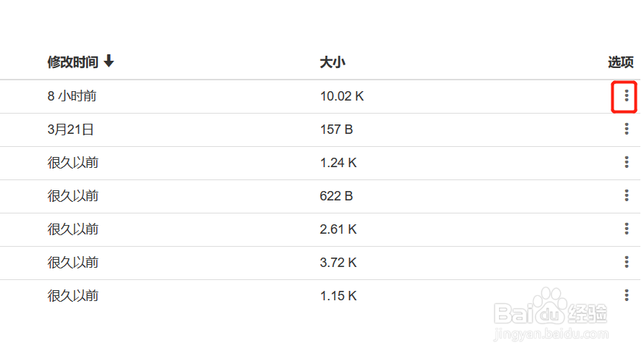Click the 157 B size cell
Image resolution: width=644 pixels, height=356 pixels.
(x=336, y=130)
